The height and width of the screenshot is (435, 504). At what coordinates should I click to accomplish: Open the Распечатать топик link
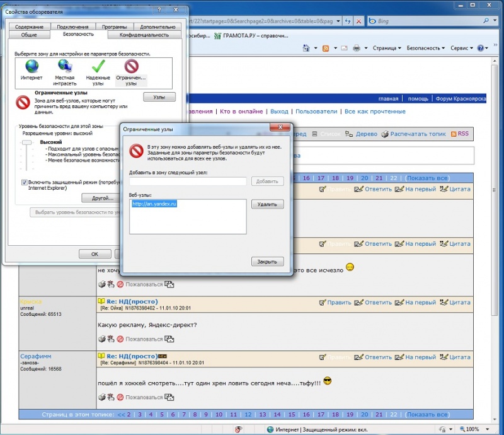point(418,134)
